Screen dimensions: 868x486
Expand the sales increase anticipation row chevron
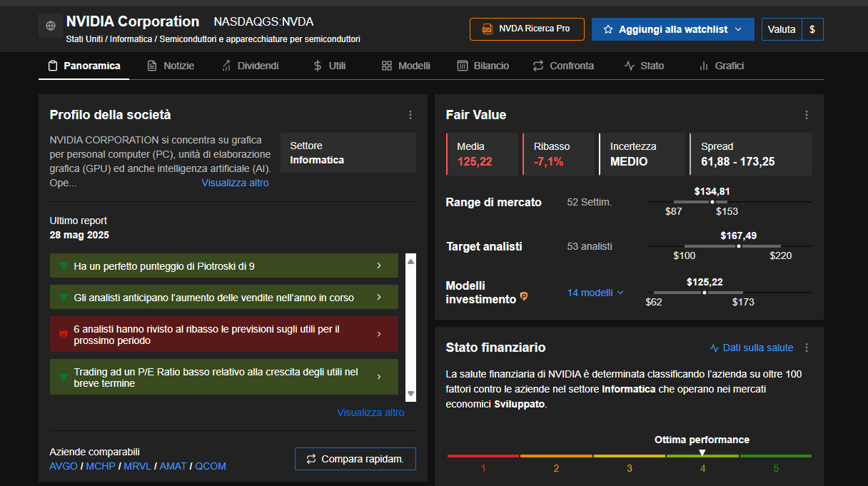(379, 298)
